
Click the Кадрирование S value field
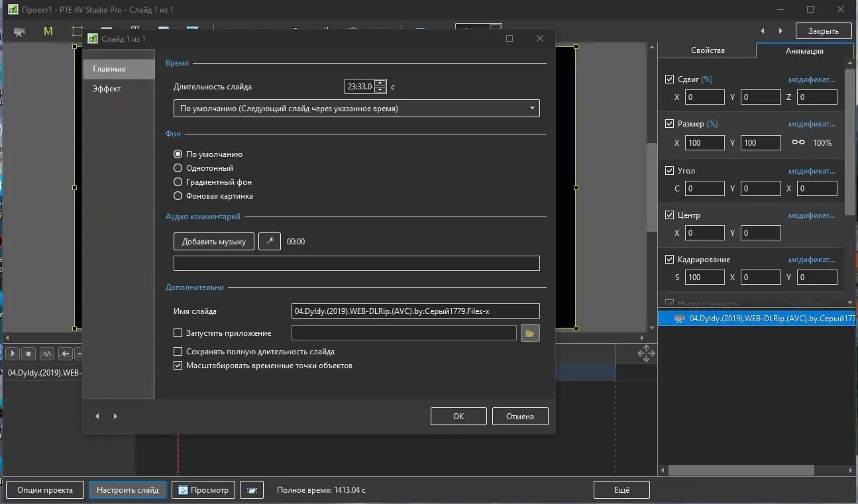click(x=704, y=277)
